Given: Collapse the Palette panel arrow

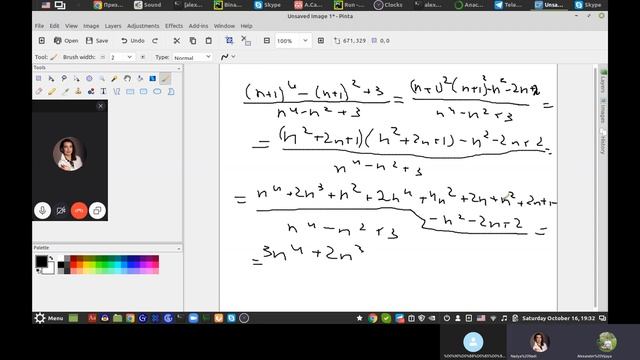Looking at the screenshot, I should click(179, 248).
